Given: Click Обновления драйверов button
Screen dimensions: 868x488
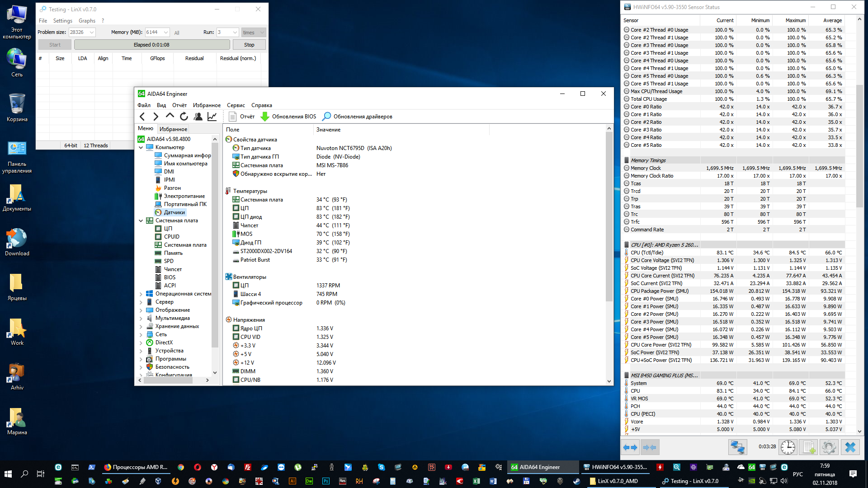Looking at the screenshot, I should [357, 117].
